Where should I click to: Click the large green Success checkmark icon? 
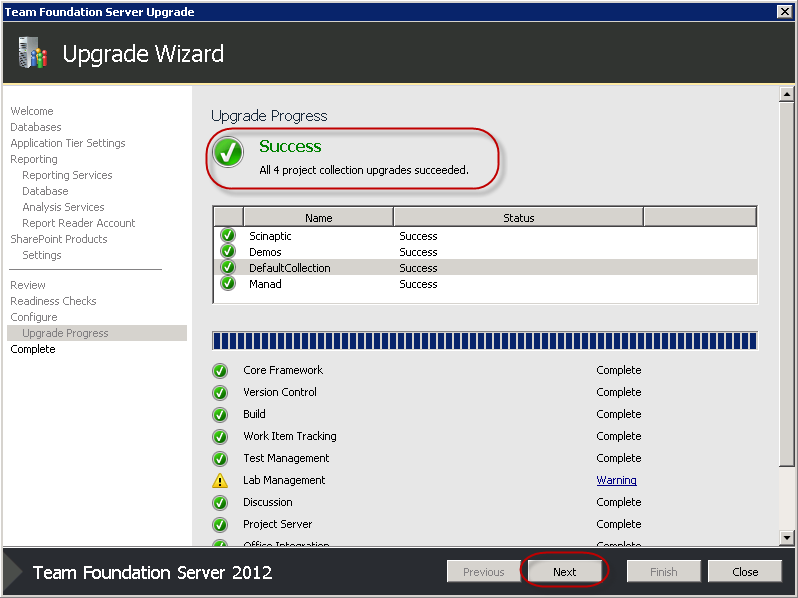[228, 152]
